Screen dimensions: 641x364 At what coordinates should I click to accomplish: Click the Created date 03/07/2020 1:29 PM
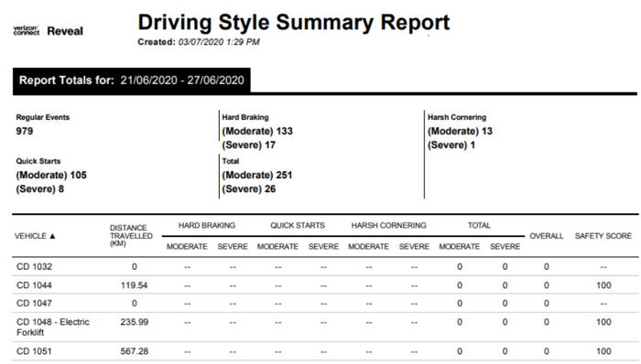coord(219,42)
